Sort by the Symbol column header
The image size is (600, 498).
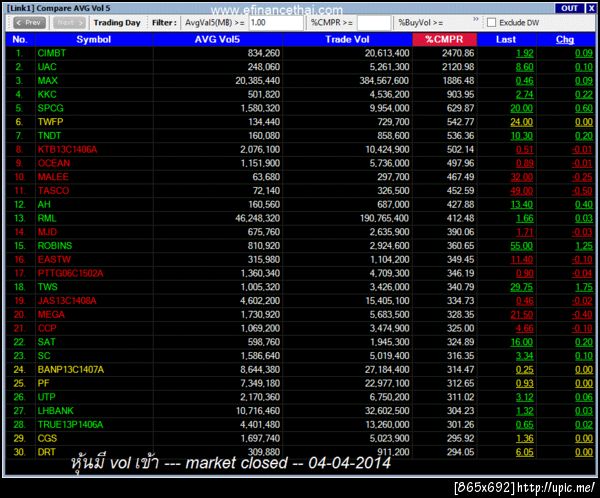(x=94, y=40)
